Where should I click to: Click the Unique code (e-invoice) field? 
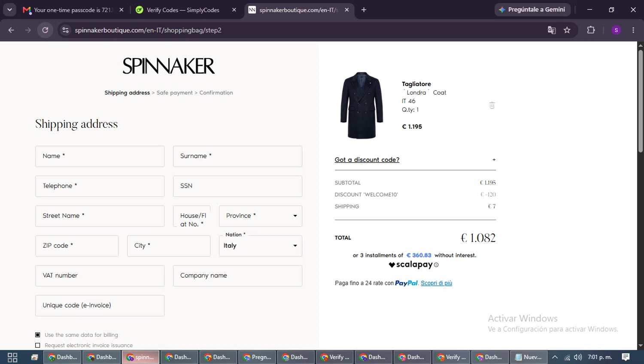(100, 306)
